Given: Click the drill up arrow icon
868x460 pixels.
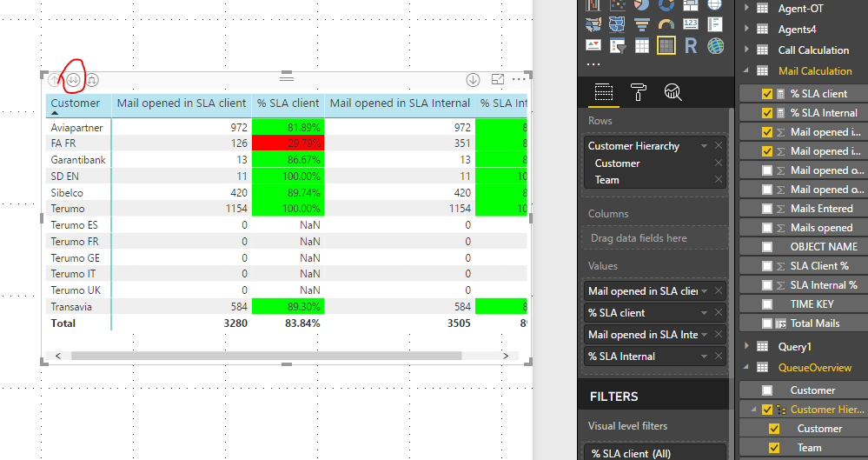Looking at the screenshot, I should (x=54, y=80).
